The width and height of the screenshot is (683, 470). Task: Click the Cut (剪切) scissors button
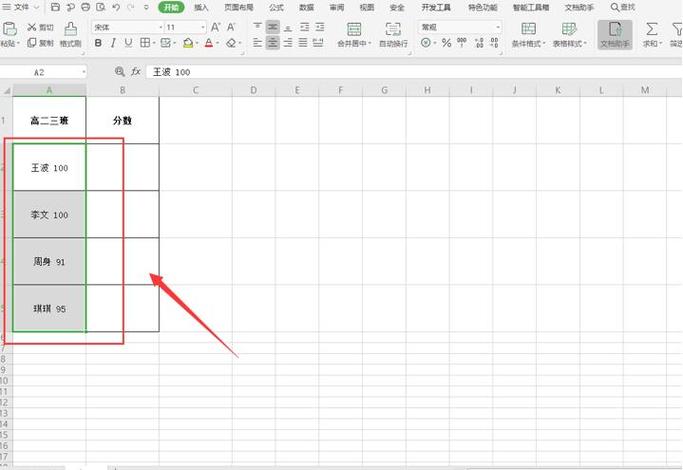(x=40, y=27)
